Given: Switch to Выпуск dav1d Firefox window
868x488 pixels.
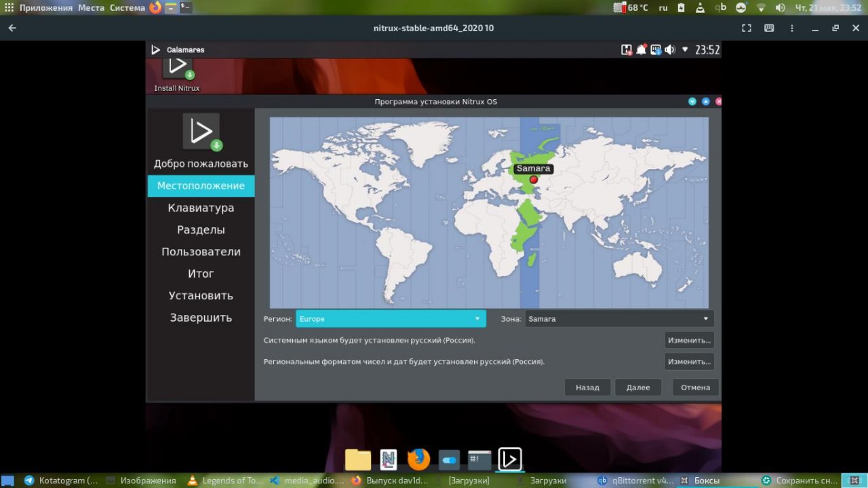Looking at the screenshot, I should pyautogui.click(x=390, y=481).
